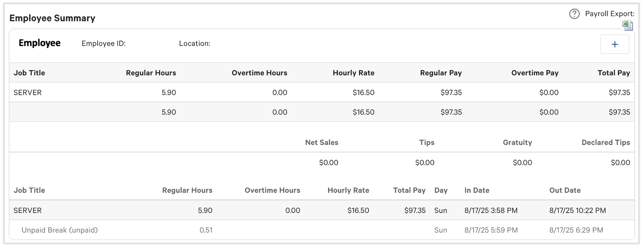Select the Employee ID field label

click(103, 44)
